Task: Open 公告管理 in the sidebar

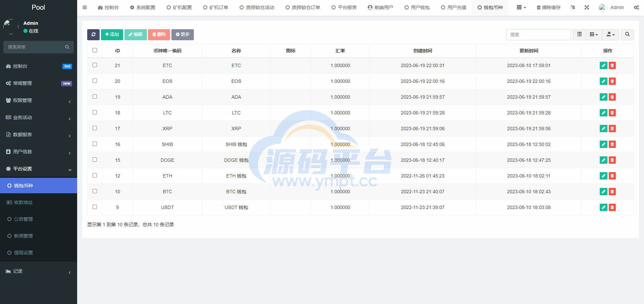Action: [39, 219]
